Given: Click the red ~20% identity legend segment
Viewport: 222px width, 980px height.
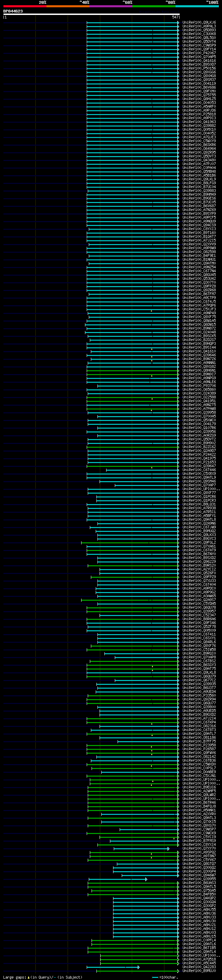Looking at the screenshot, I should point(25,7).
